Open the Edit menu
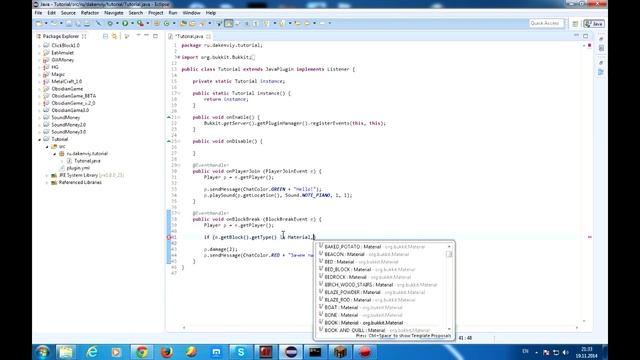640x360 pixels. click(51, 13)
